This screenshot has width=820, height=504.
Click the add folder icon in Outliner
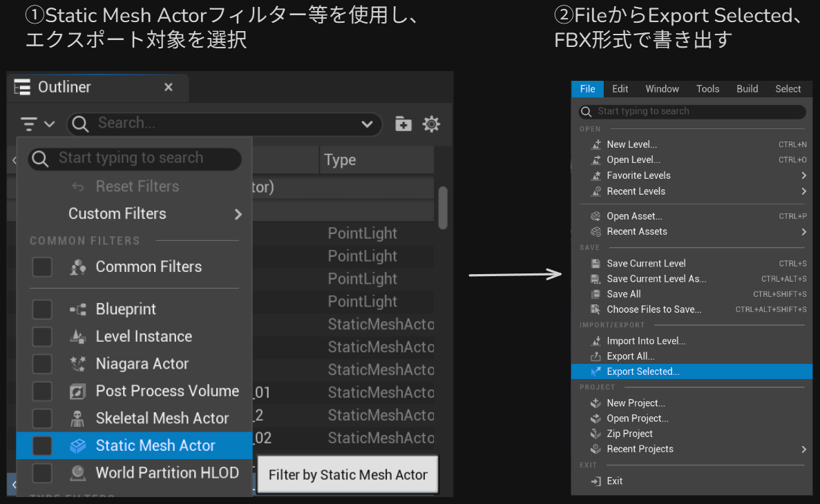(403, 124)
